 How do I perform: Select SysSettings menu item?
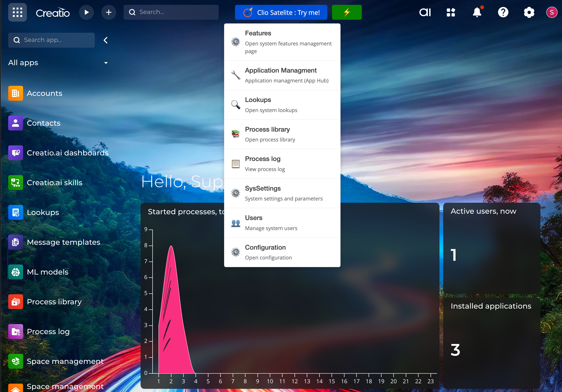coord(282,193)
